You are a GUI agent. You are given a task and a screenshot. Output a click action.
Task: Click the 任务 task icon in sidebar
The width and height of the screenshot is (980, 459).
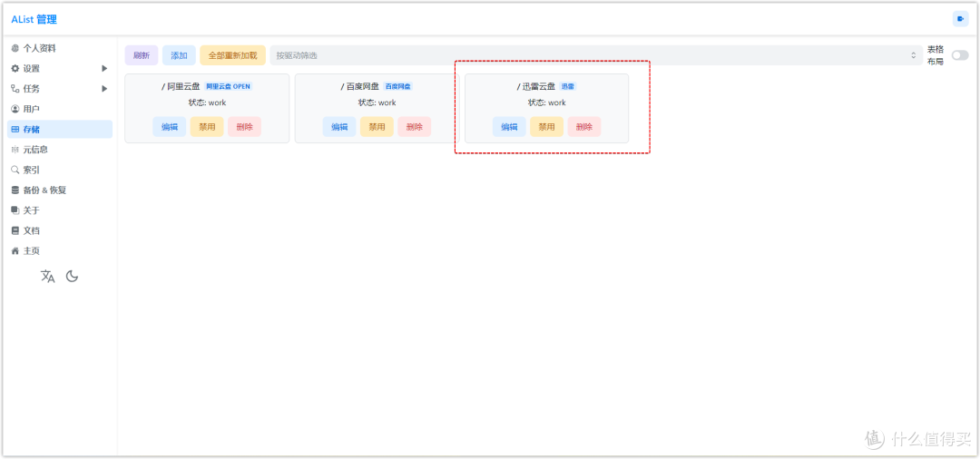15,89
